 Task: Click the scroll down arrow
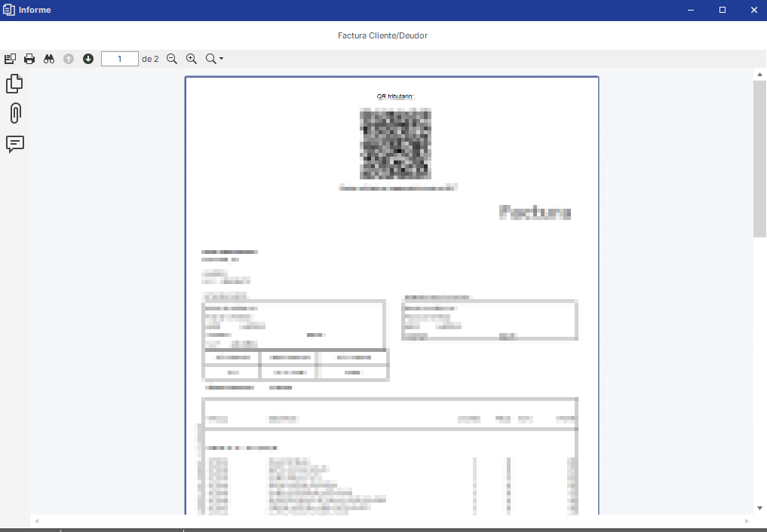pos(759,509)
